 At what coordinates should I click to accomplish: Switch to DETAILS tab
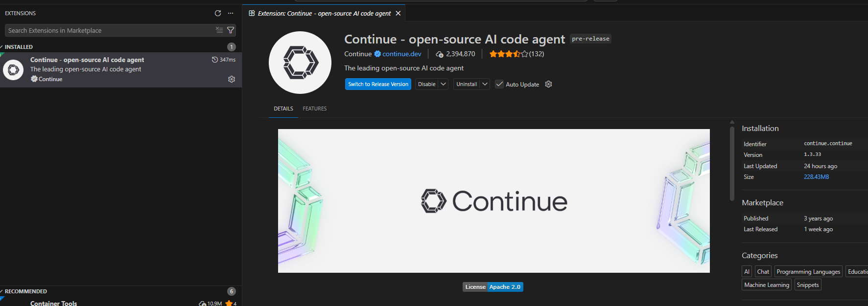click(x=283, y=109)
